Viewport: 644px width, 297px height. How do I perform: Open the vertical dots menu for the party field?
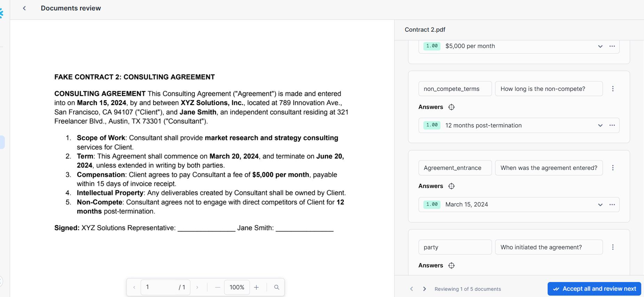(x=613, y=247)
